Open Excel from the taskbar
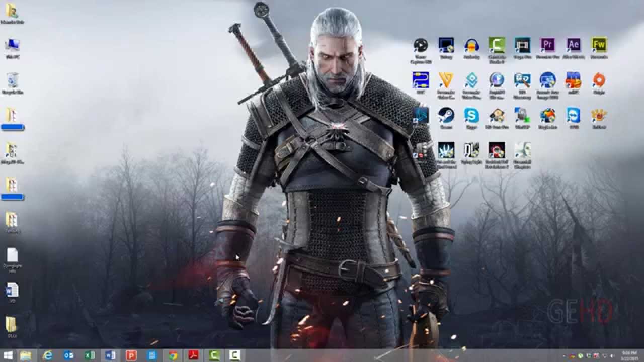 pyautogui.click(x=90, y=355)
